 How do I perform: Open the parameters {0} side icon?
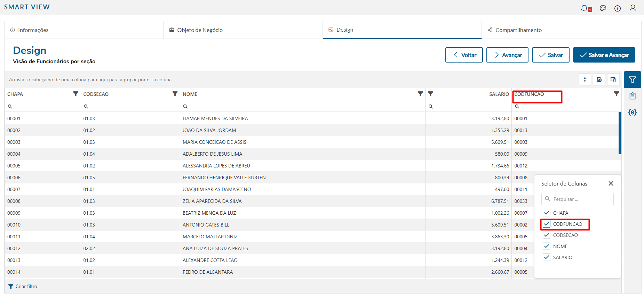tap(633, 112)
